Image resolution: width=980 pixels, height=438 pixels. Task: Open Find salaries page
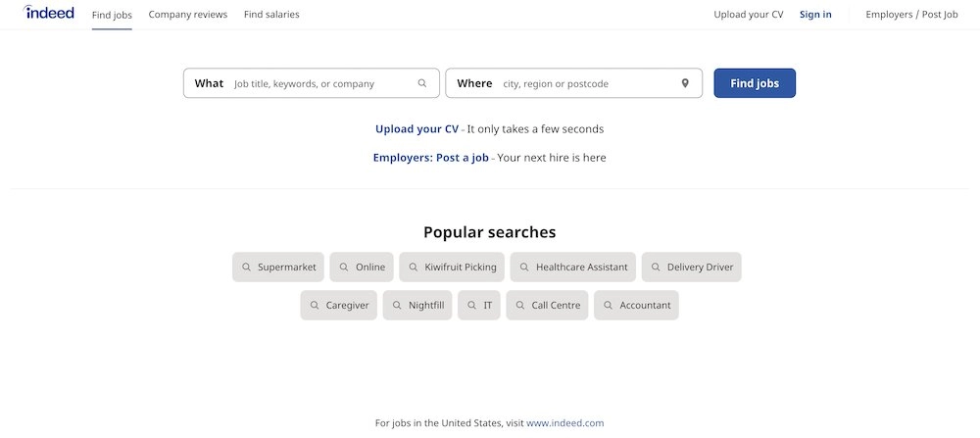click(271, 15)
